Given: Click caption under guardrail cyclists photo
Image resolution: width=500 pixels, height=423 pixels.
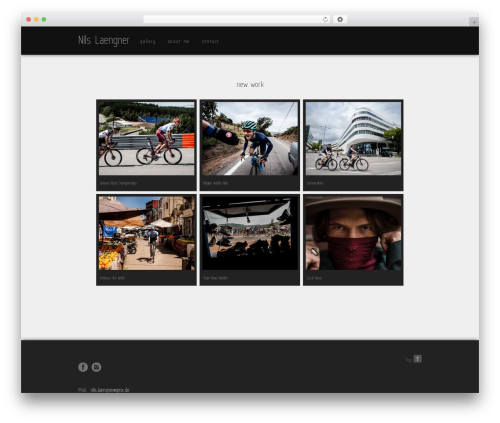Looking at the screenshot, I should (x=118, y=183).
